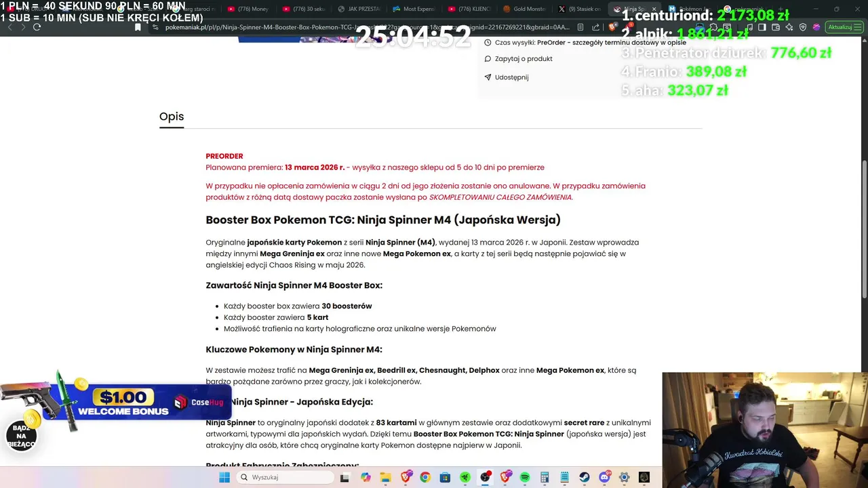Image resolution: width=868 pixels, height=488 pixels.
Task: Click 'Każdy booster box zawiera 30 boosterów' line
Action: pos(298,306)
